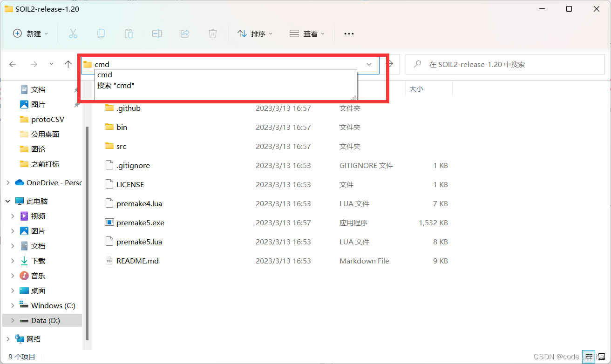Open the three-dots more options menu
Image resolution: width=611 pixels, height=364 pixels.
click(x=349, y=34)
